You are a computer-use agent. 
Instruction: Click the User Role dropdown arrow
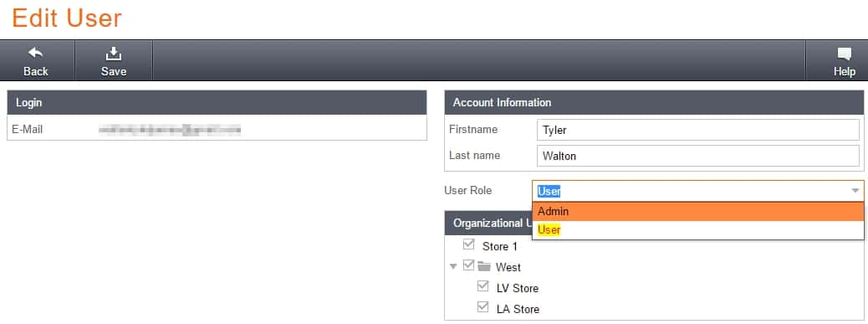point(855,191)
